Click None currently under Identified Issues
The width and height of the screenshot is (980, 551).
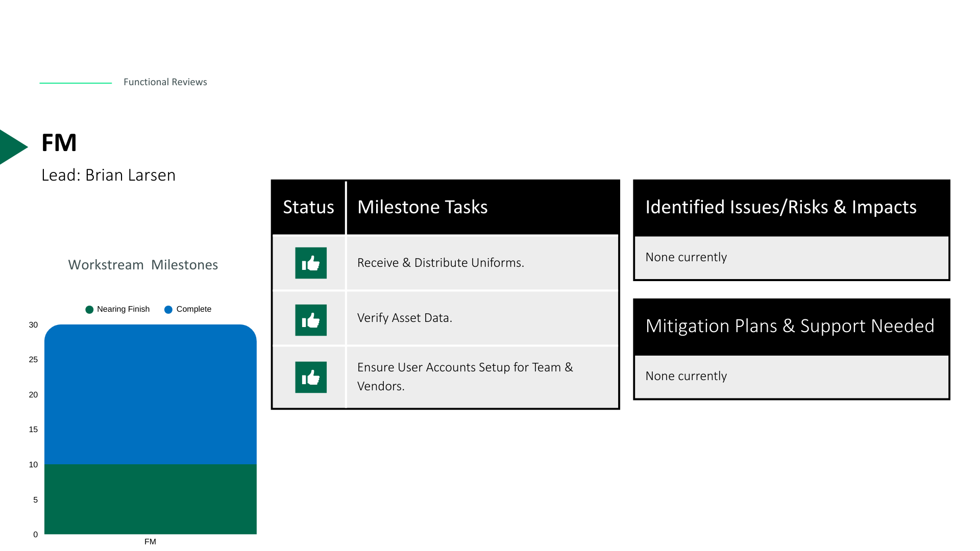[685, 257]
